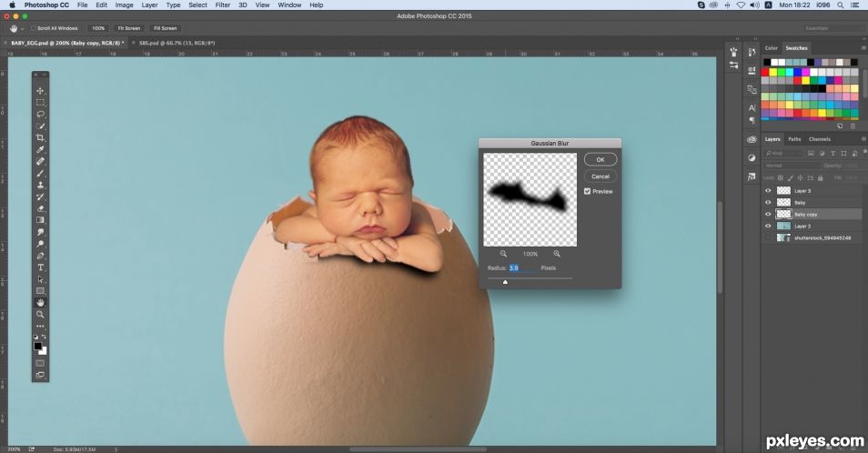Select the Lasso tool
868x453 pixels.
coord(40,114)
